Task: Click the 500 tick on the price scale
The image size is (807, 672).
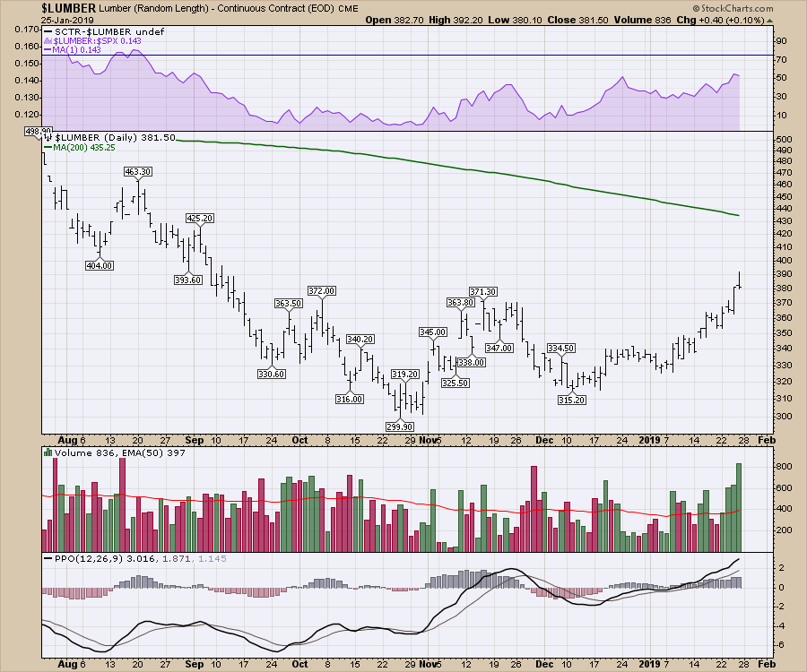Action: pyautogui.click(x=784, y=140)
